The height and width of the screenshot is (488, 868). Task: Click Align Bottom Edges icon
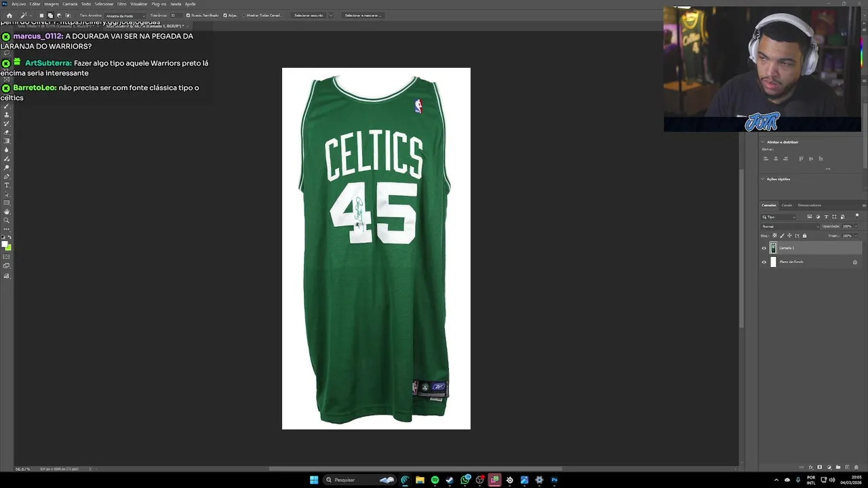(x=821, y=159)
